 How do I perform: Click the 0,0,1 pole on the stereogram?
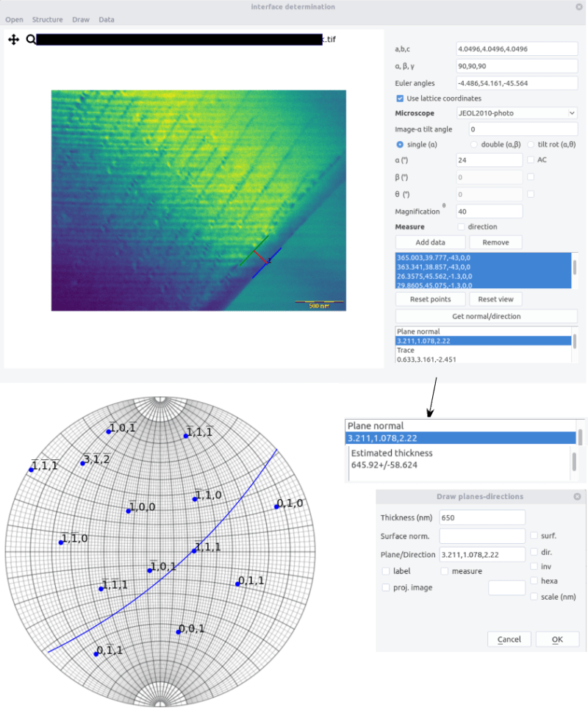click(179, 632)
